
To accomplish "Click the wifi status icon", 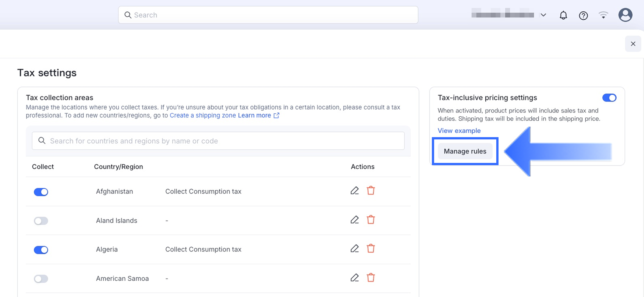I will point(603,15).
